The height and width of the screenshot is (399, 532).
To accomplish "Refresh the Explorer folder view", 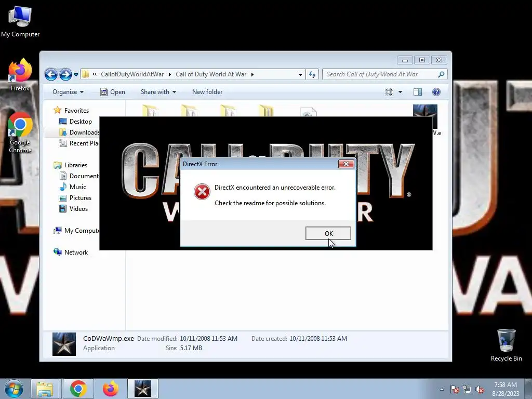I will (x=312, y=74).
